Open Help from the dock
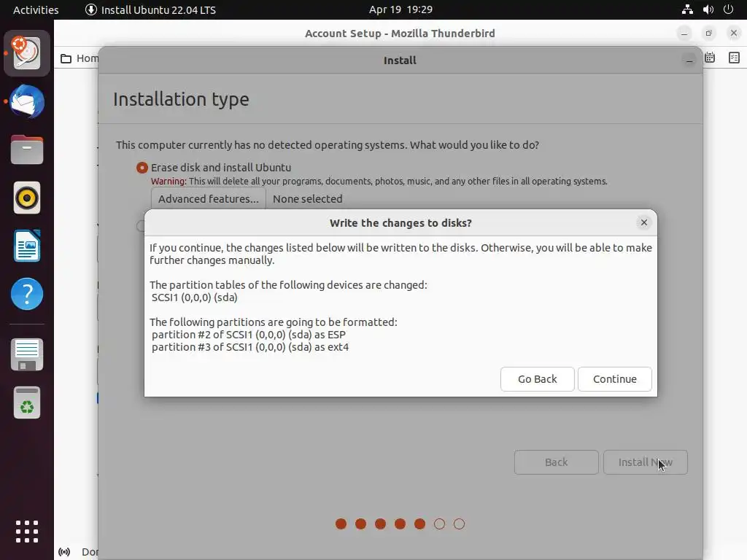 coord(27,294)
